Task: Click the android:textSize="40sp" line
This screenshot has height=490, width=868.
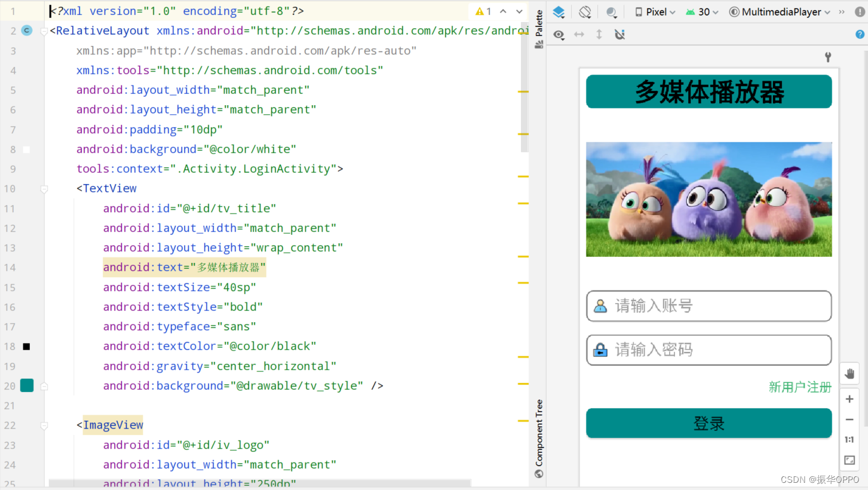Action: [x=180, y=287]
